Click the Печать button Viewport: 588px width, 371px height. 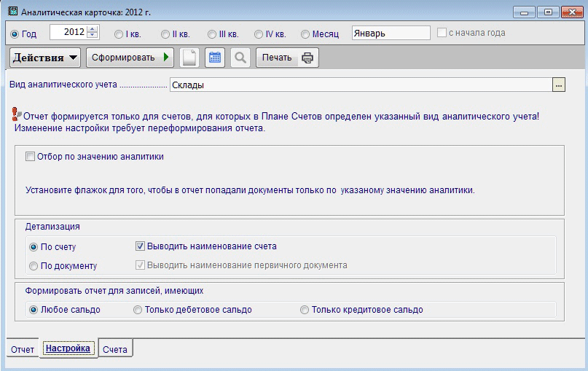click(x=287, y=58)
